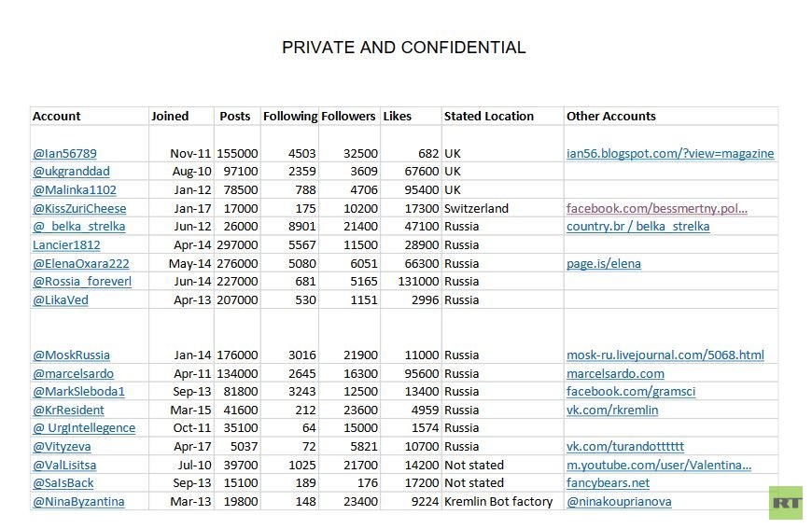
Task: Open the mosk-ru.livejournal.com link
Action: click(665, 355)
